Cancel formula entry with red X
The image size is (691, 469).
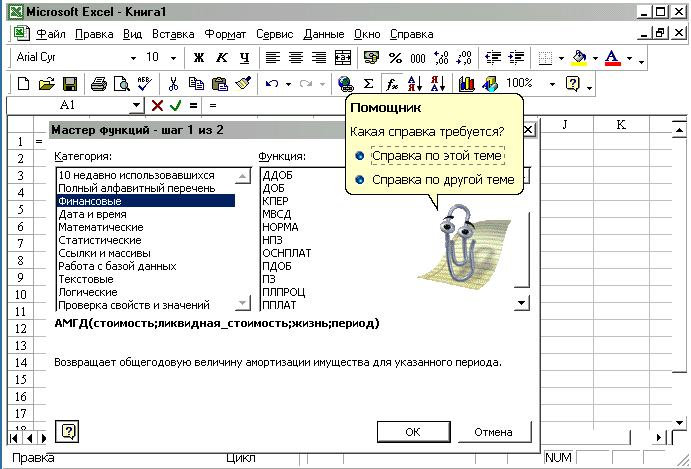point(157,105)
